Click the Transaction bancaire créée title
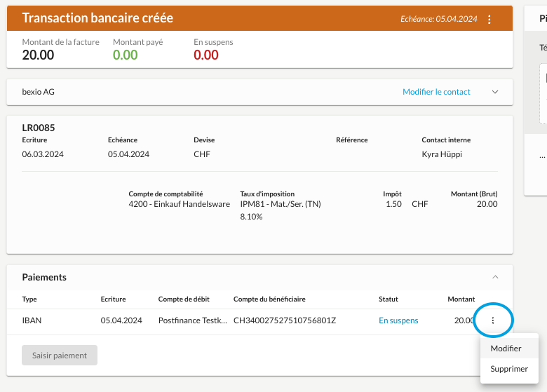The image size is (547, 392). pos(97,18)
